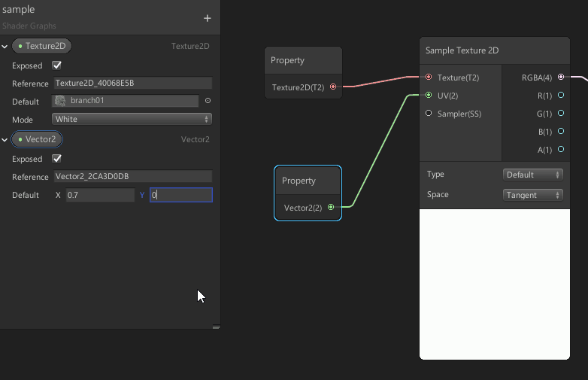Click the 'Shader Graphs' subtitle text
The height and width of the screenshot is (380, 588).
(x=29, y=26)
